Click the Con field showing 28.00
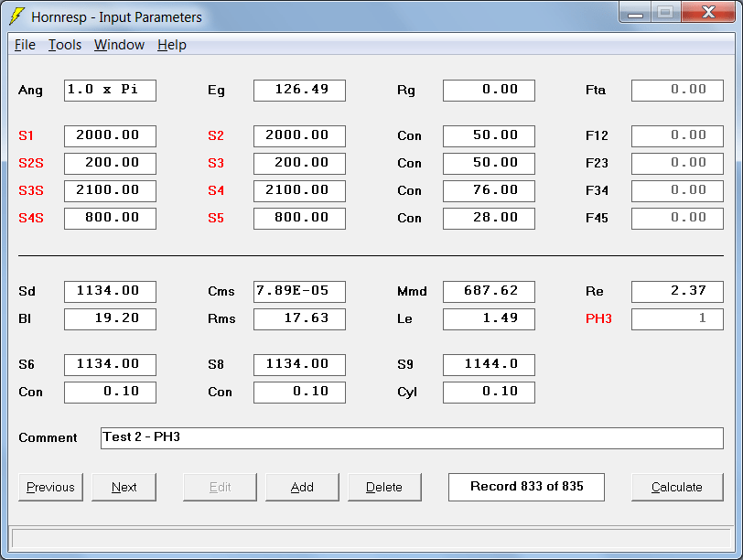743x560 pixels. click(x=489, y=219)
